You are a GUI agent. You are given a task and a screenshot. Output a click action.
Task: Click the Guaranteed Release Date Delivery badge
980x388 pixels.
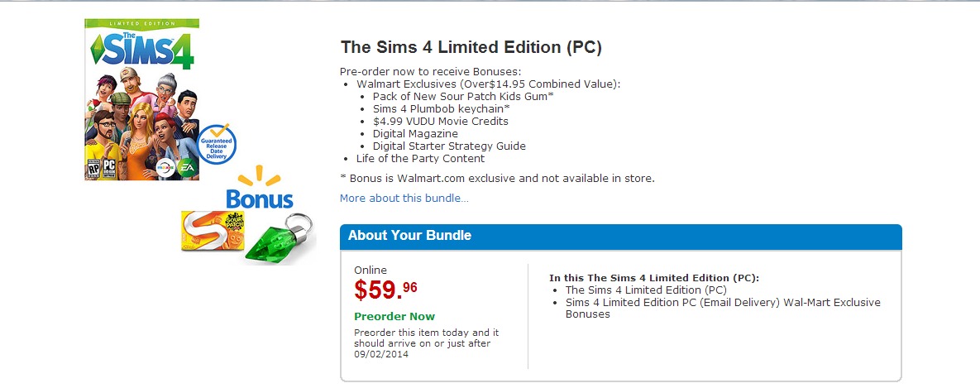[x=217, y=146]
